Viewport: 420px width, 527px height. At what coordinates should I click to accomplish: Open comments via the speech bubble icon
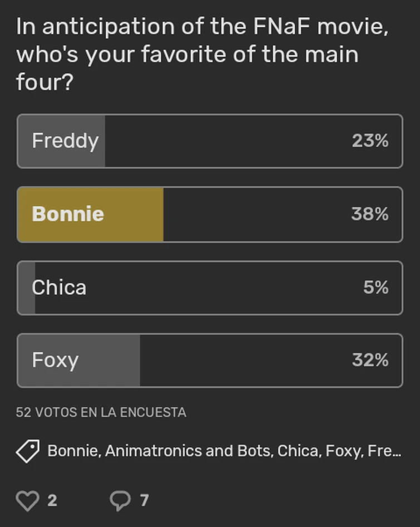coord(120,500)
